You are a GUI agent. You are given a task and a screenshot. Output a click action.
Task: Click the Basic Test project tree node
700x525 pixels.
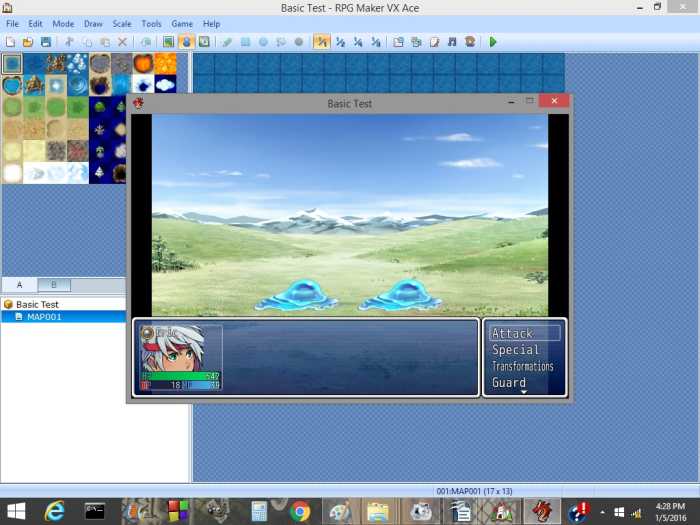pos(37,304)
